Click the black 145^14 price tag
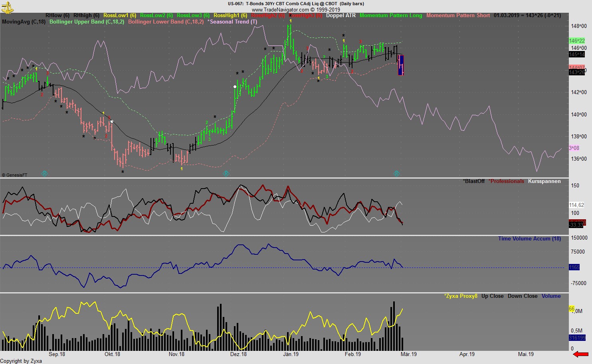Image resolution: width=592 pixels, height=364 pixels. (577, 54)
